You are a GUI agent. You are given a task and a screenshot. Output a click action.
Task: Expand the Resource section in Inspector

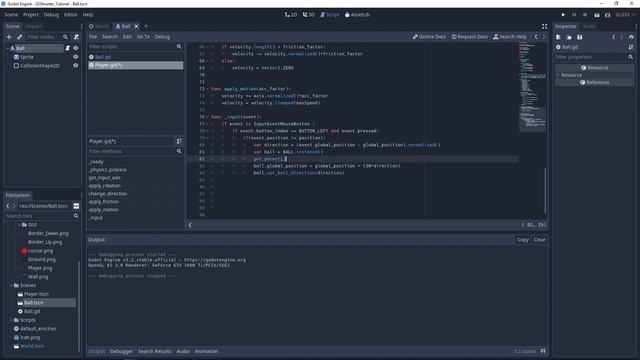tap(558, 75)
